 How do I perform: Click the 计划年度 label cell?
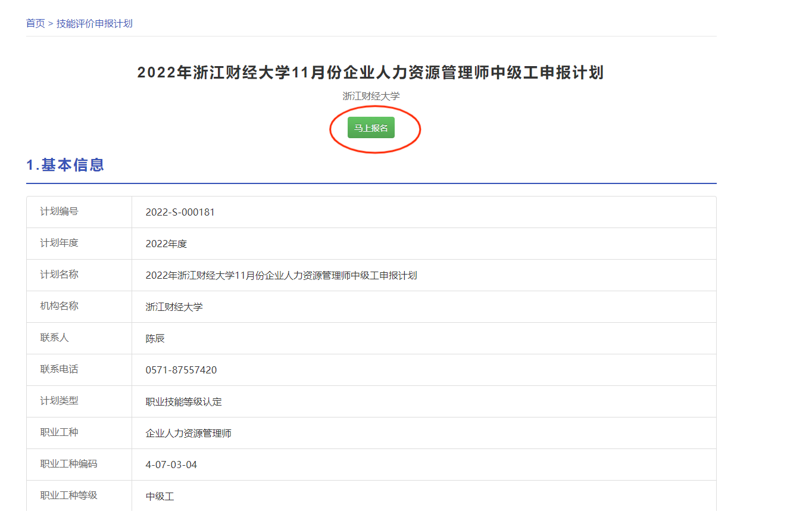click(79, 244)
